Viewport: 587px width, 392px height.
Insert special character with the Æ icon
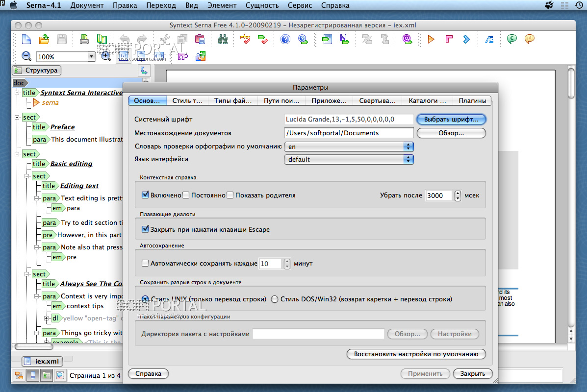pyautogui.click(x=489, y=39)
